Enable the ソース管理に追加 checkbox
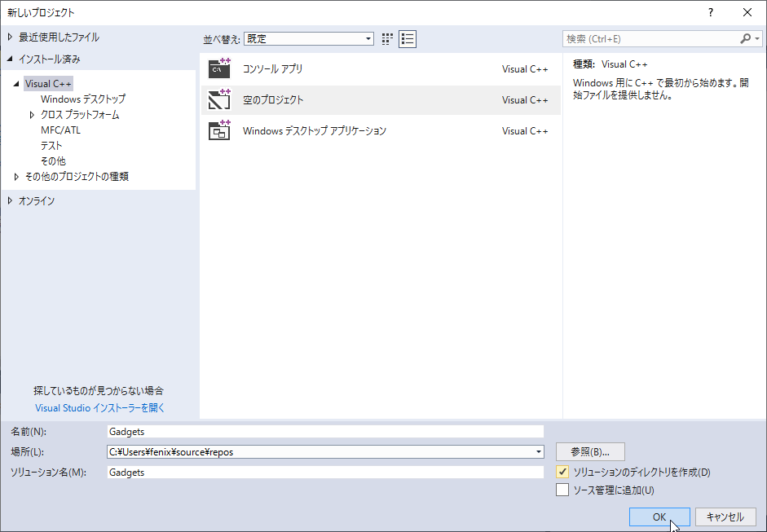The image size is (767, 532). pos(563,490)
